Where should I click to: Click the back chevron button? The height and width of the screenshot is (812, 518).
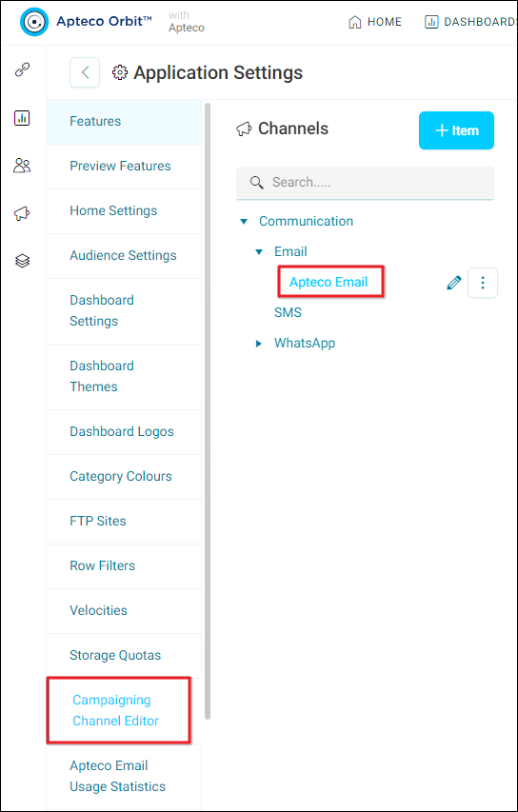pos(85,72)
